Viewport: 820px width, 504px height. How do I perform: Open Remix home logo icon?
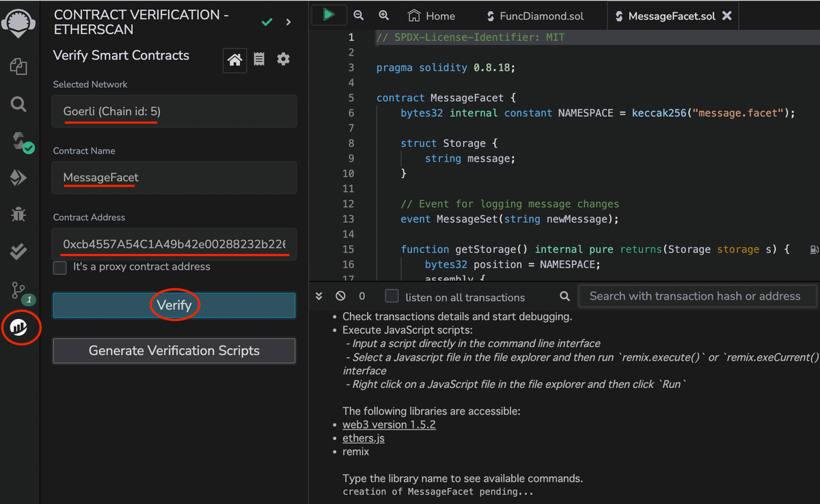pyautogui.click(x=19, y=23)
